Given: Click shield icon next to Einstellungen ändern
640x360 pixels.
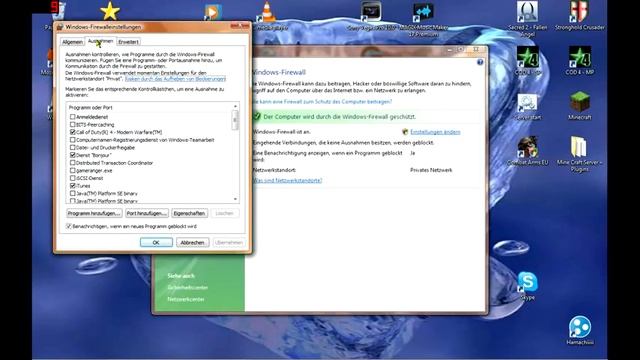Looking at the screenshot, I should pyautogui.click(x=405, y=132).
